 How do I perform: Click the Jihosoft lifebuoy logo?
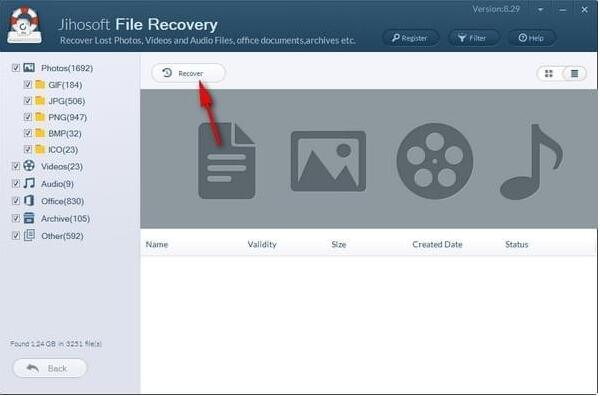pos(24,25)
